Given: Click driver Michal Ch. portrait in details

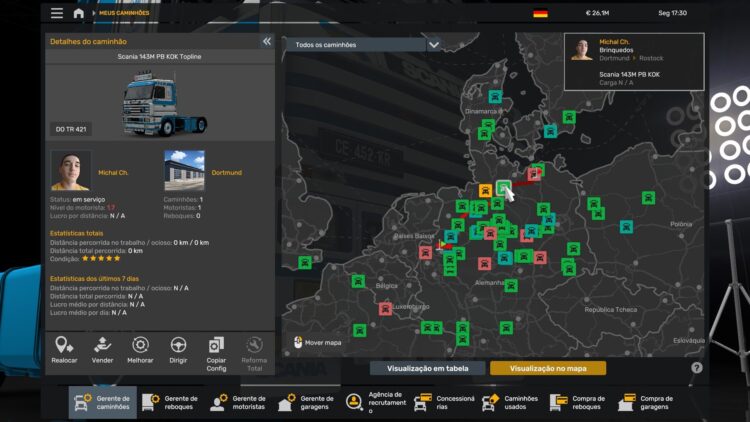Looking at the screenshot, I should coord(70,171).
